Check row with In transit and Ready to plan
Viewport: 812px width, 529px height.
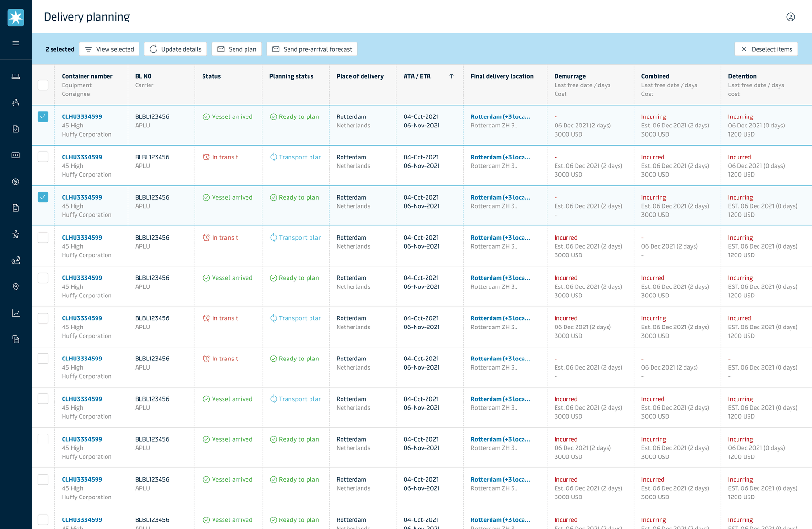(43, 359)
